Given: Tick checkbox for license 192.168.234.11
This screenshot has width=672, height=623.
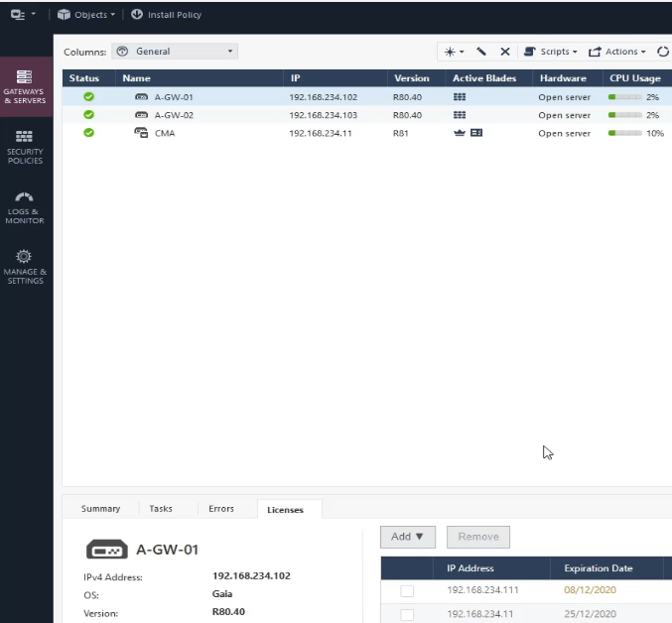Looking at the screenshot, I should click(x=407, y=615).
